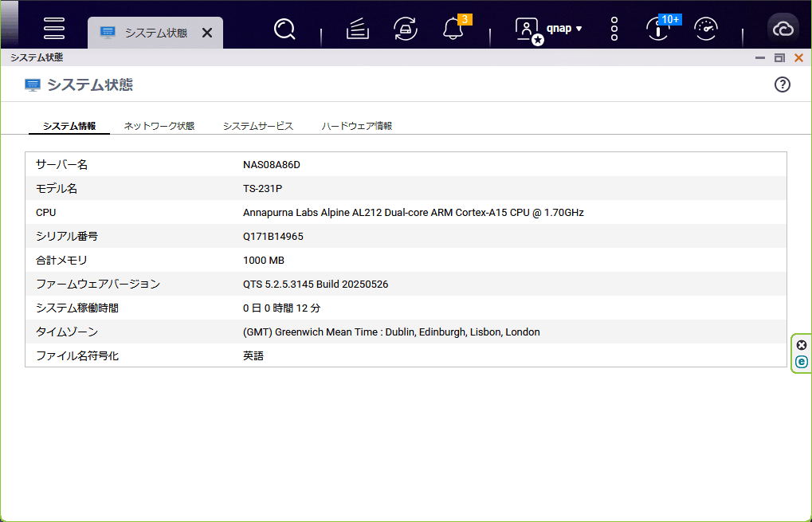Dismiss side widget with X circle icon
812x522 pixels.
point(802,345)
